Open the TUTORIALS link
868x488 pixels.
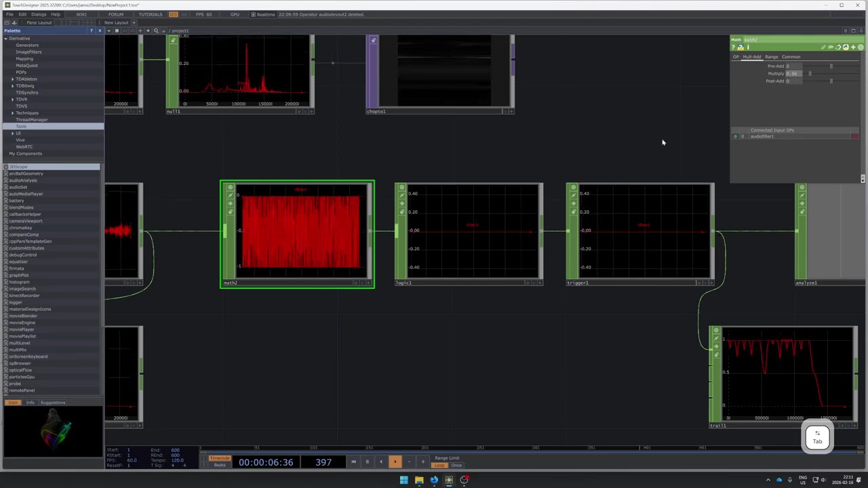(x=151, y=14)
